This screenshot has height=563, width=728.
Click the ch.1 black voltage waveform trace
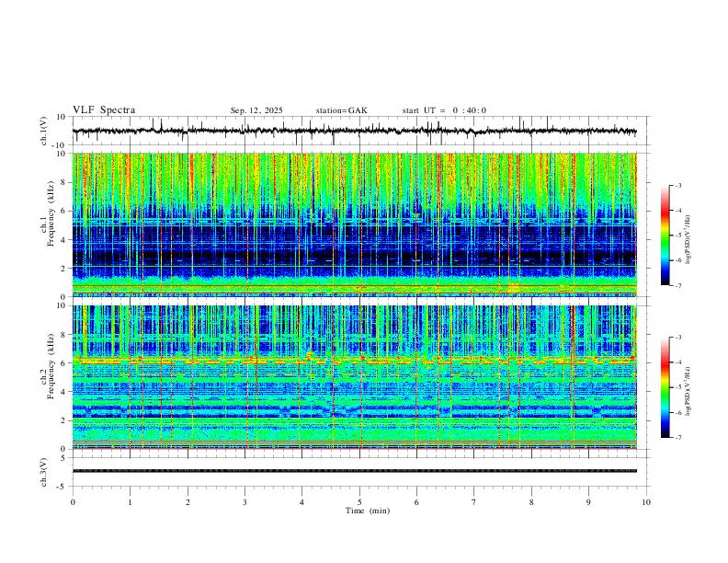(x=354, y=131)
